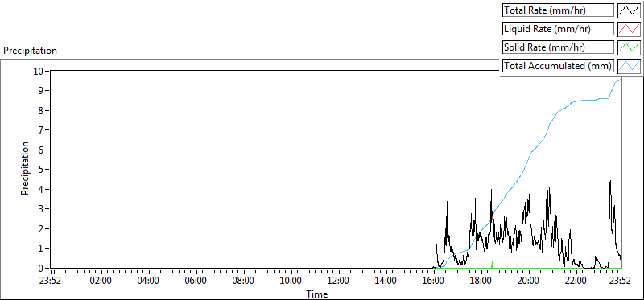Click the 02:00 time tick label
644x300 pixels.
click(101, 282)
